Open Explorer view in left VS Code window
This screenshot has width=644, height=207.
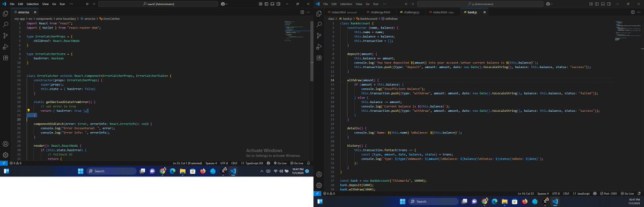point(5,14)
